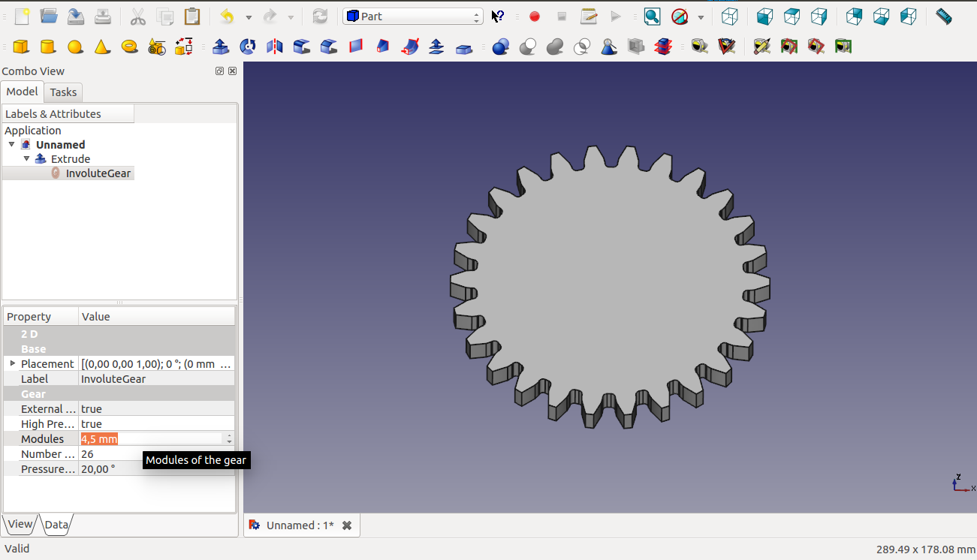Switch to the Tasks tab
The width and height of the screenshot is (977, 560).
pyautogui.click(x=63, y=92)
